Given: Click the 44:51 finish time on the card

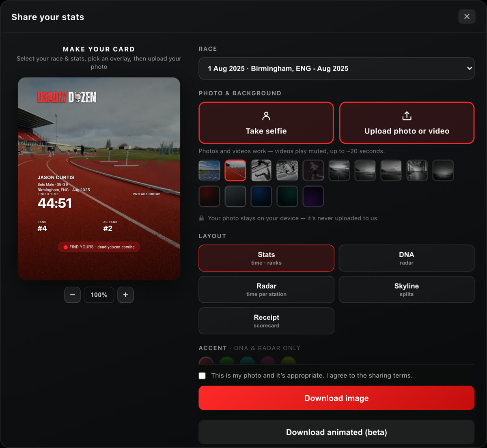Looking at the screenshot, I should coord(55,203).
